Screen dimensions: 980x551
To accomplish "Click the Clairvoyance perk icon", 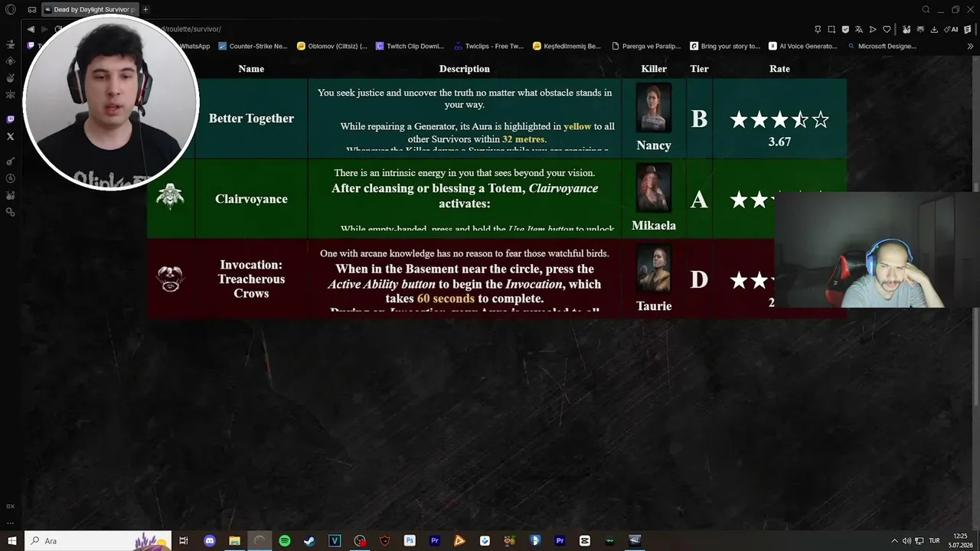I will click(x=170, y=197).
